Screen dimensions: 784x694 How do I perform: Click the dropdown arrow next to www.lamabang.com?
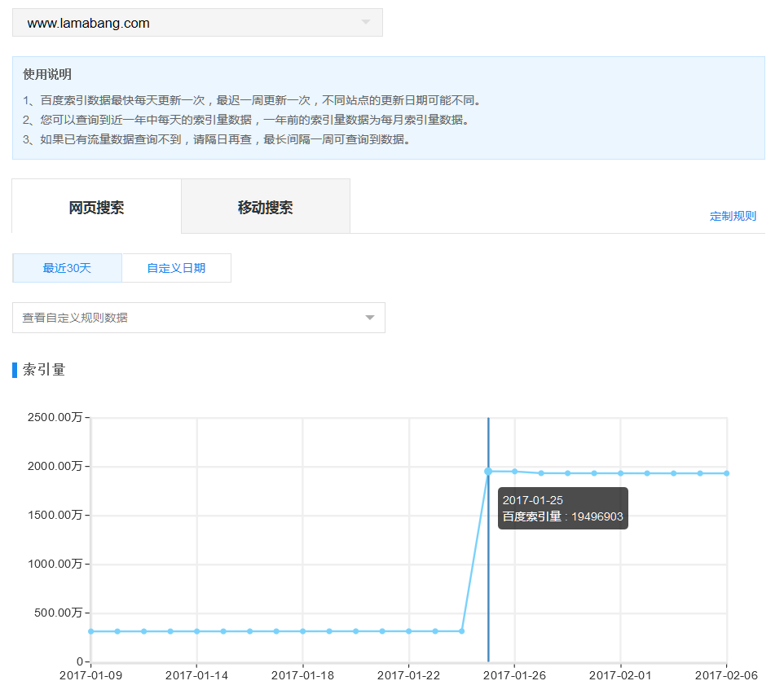coord(366,22)
